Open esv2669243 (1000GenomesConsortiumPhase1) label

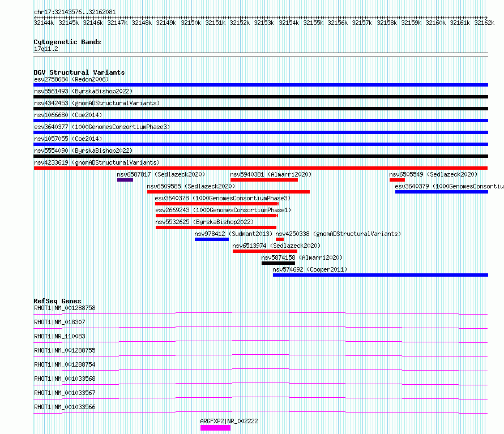[223, 210]
